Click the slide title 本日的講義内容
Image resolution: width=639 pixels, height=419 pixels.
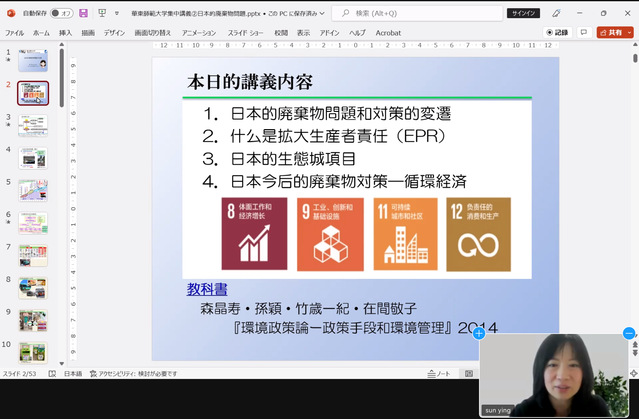point(250,82)
